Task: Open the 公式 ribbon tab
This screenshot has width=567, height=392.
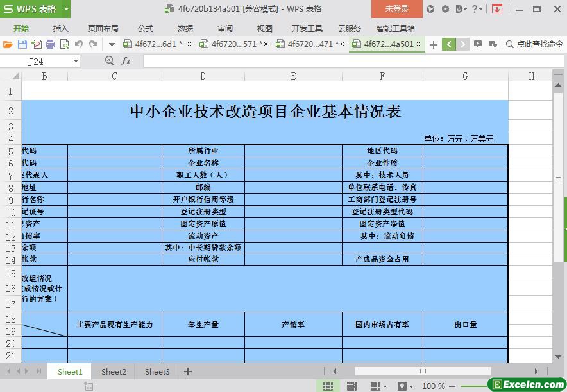Action: tap(146, 29)
